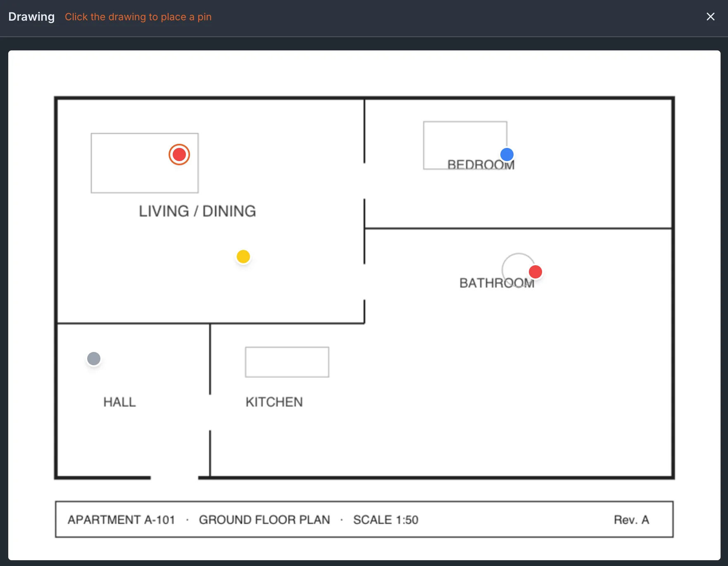Click the 'APARTMENT A-101' title block text
The width and height of the screenshot is (728, 566).
(121, 520)
